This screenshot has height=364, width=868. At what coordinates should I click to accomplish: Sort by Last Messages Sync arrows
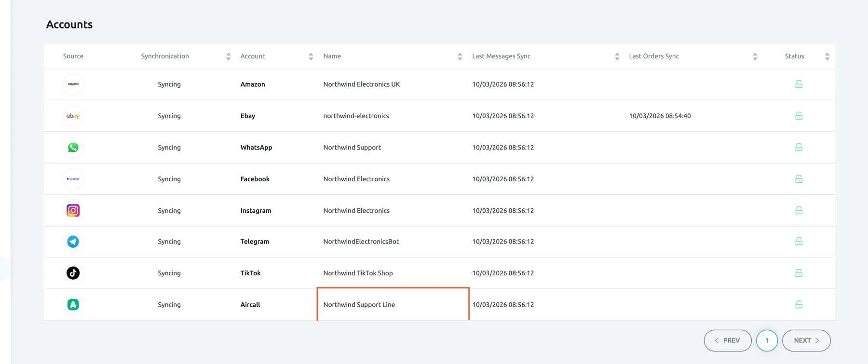pos(617,56)
